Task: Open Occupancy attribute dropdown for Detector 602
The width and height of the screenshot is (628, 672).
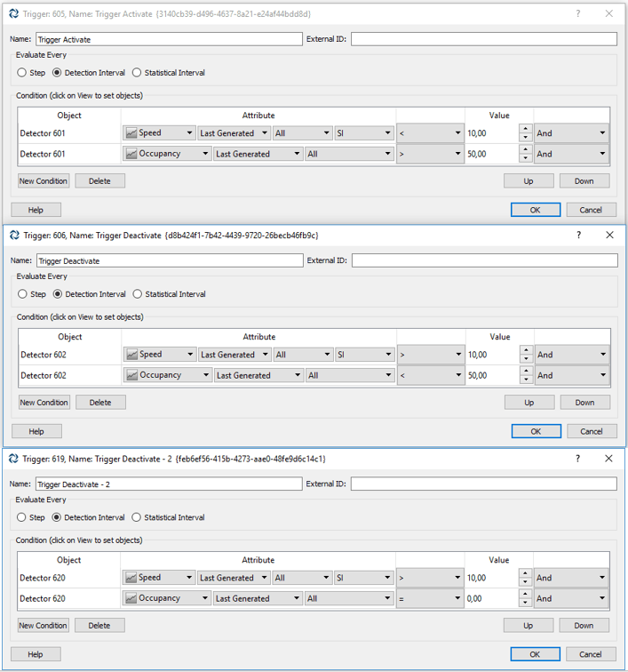Action: (x=168, y=375)
